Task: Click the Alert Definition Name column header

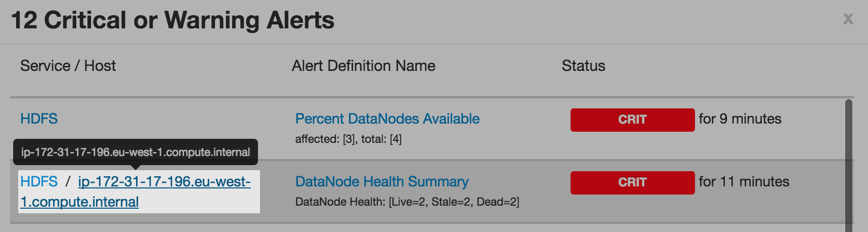Action: pos(363,66)
